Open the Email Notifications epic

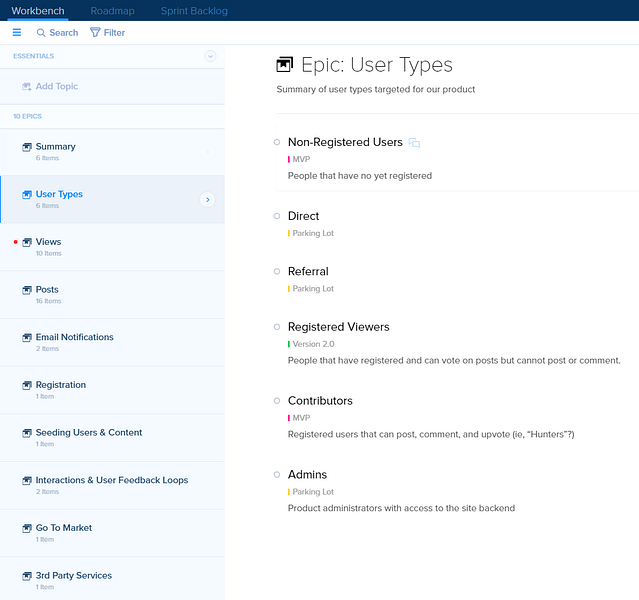coord(112,342)
